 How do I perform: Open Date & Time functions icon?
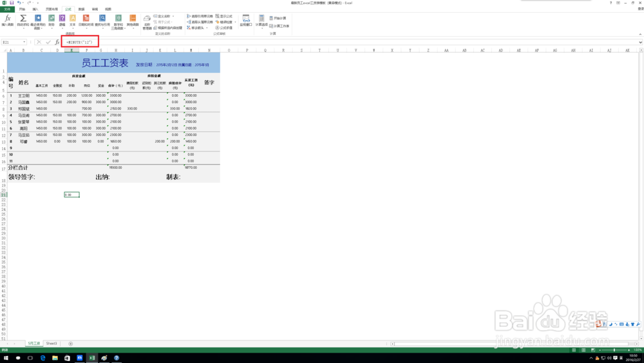click(86, 21)
